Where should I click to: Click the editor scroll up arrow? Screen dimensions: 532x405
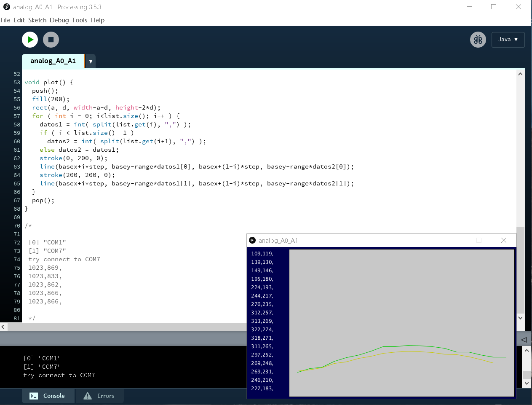pos(520,74)
